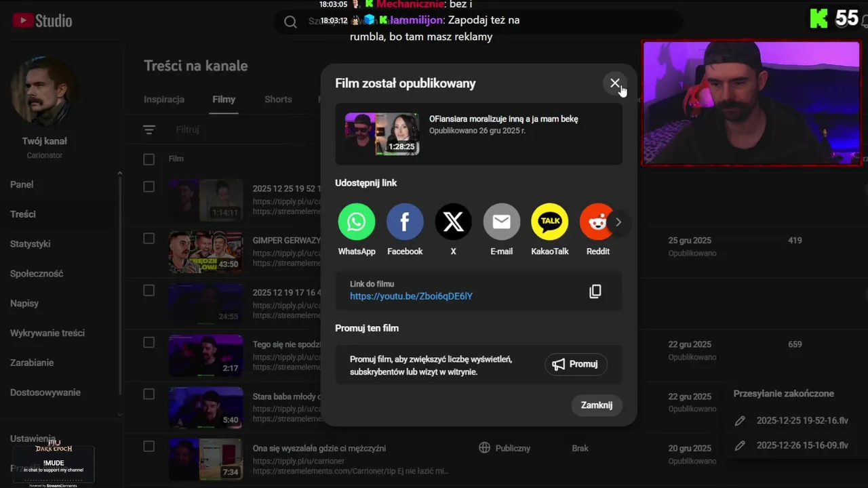Click the Filtruj filter input
868x488 pixels.
click(x=188, y=129)
